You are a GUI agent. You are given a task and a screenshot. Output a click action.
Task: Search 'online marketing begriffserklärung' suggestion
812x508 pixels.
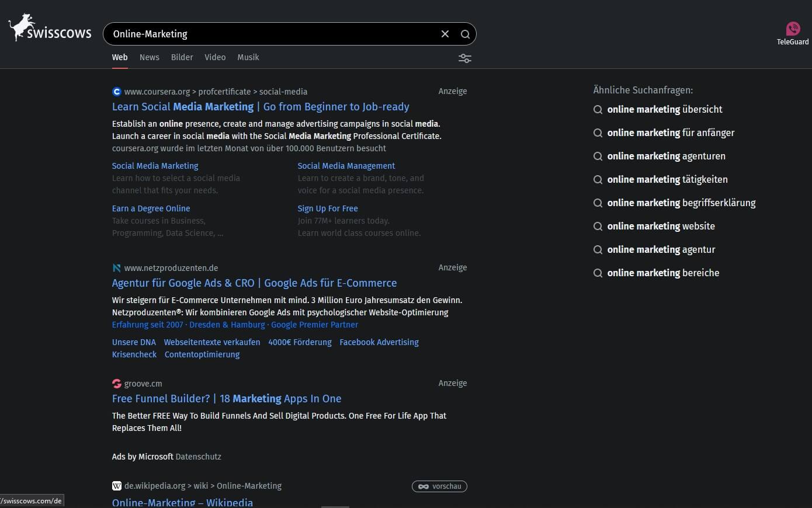681,203
